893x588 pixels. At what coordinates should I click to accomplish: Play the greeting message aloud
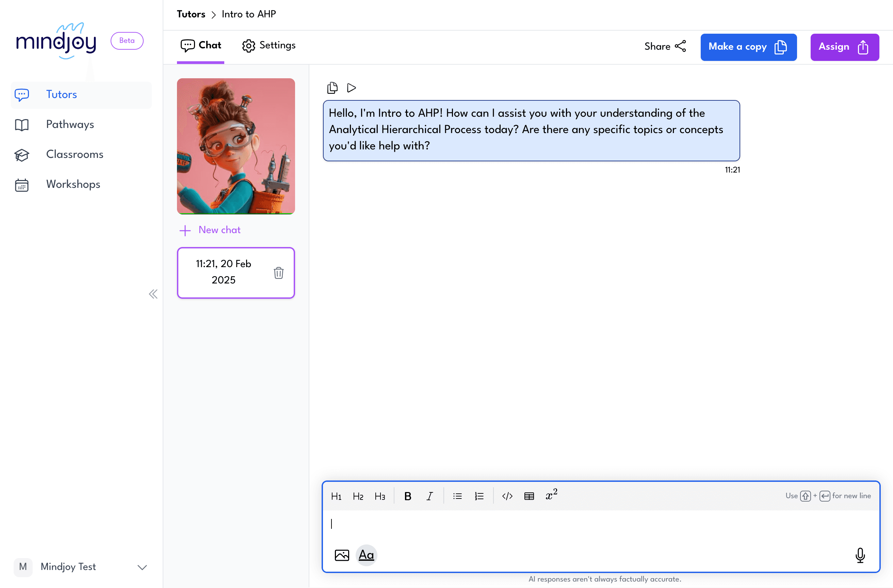[x=351, y=88]
